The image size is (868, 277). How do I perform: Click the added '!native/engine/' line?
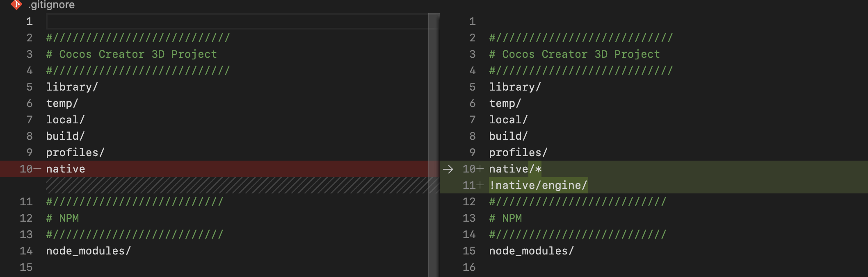[538, 185]
